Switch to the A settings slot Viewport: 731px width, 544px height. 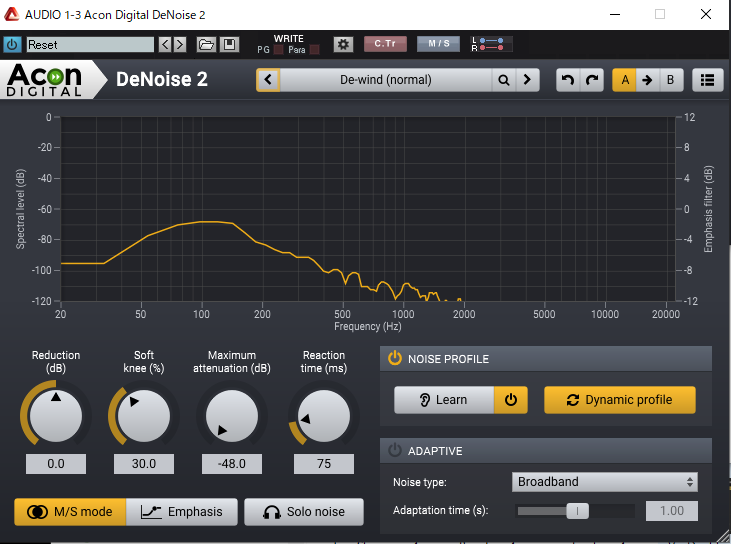click(624, 80)
